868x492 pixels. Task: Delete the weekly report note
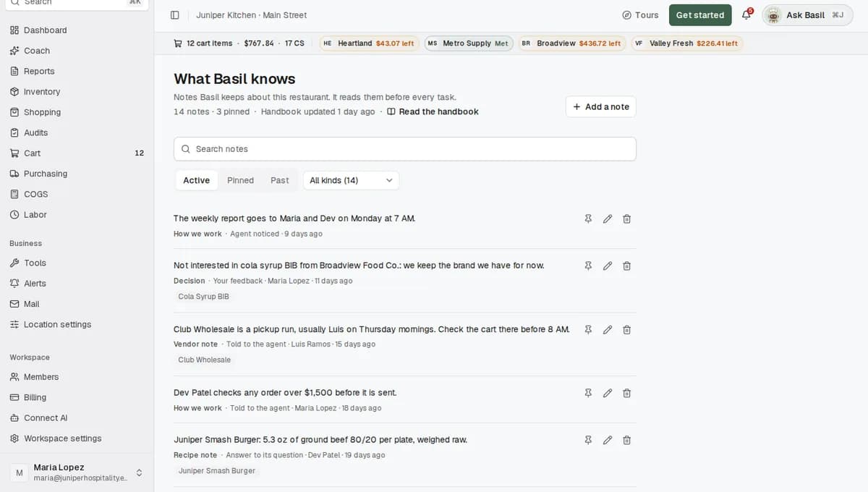tap(627, 219)
